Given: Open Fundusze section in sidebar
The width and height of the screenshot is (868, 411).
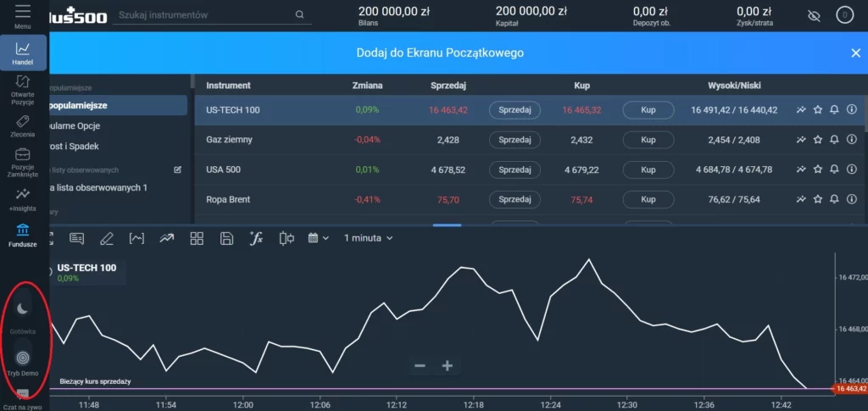Looking at the screenshot, I should 23,233.
